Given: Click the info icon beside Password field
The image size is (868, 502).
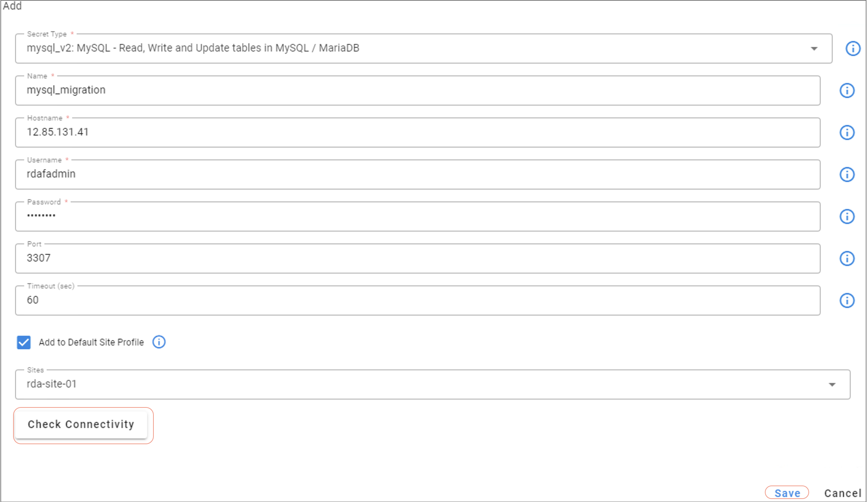Looking at the screenshot, I should tap(847, 216).
